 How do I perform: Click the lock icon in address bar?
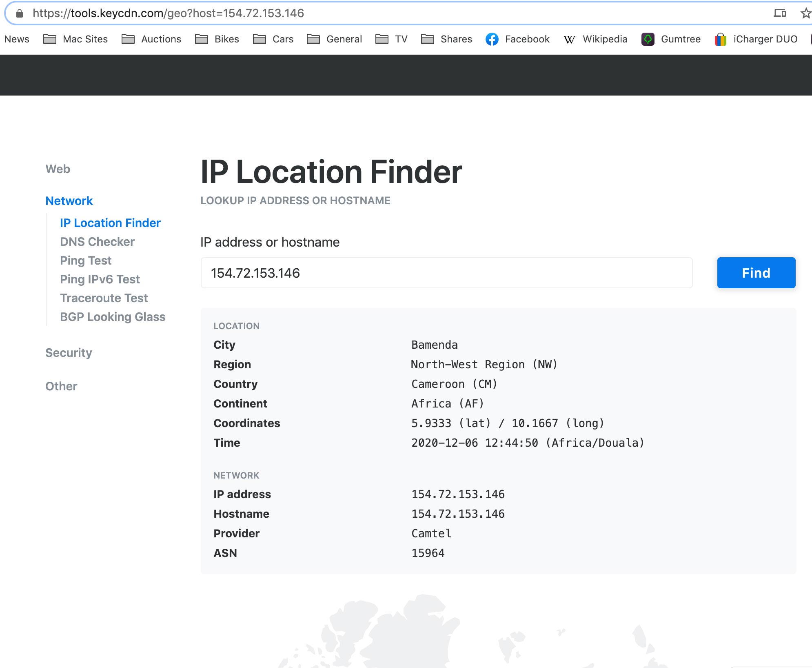19,13
